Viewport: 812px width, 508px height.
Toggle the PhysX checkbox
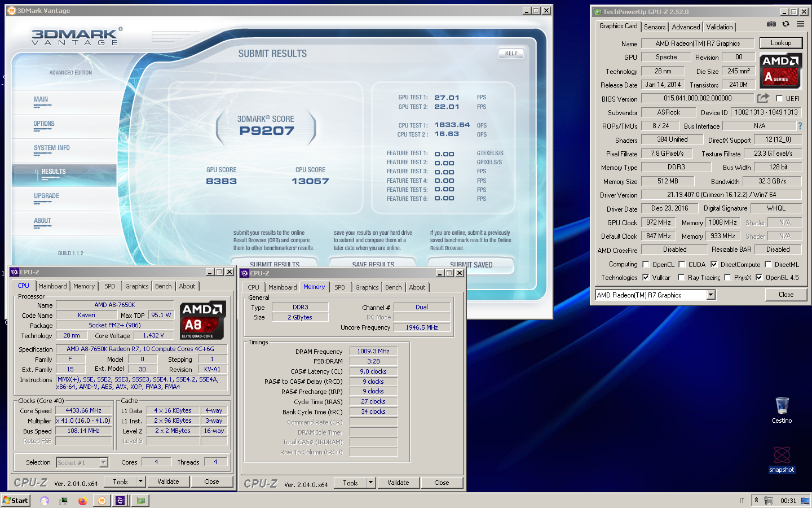point(727,277)
